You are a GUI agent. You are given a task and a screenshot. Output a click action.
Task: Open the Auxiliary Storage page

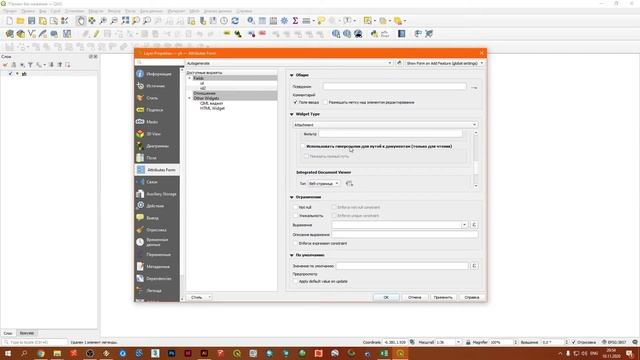tap(157, 194)
